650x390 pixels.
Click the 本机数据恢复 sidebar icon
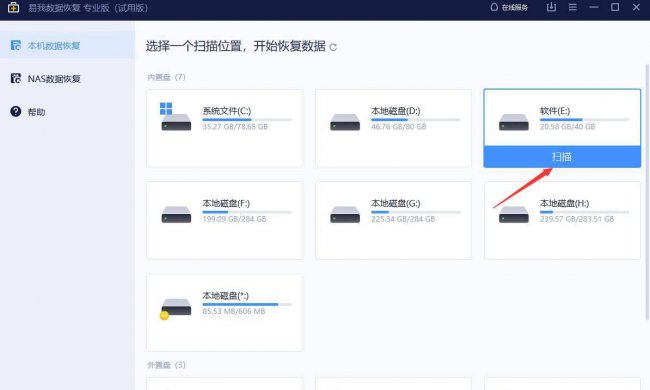[x=16, y=45]
